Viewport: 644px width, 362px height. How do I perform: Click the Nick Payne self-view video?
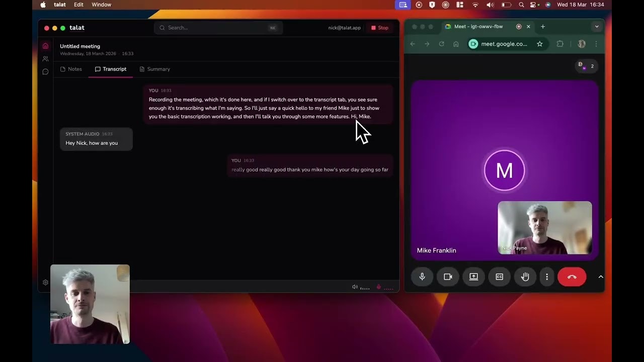pyautogui.click(x=545, y=228)
